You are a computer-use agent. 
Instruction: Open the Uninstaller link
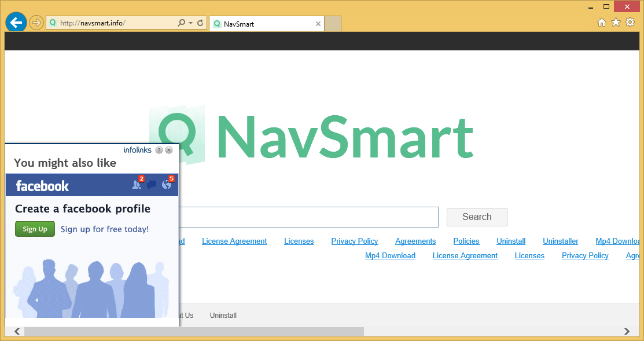[x=560, y=241]
